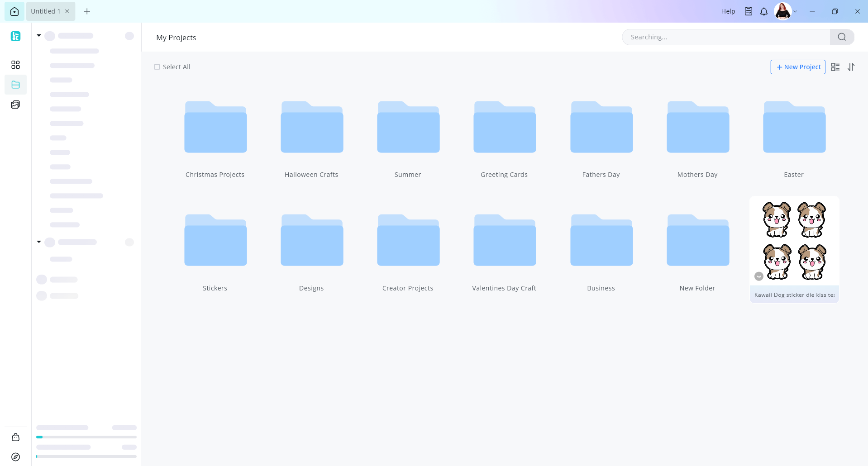Screen dimensions: 868x466
Task: Check the Select All checkbox
Action: point(157,67)
